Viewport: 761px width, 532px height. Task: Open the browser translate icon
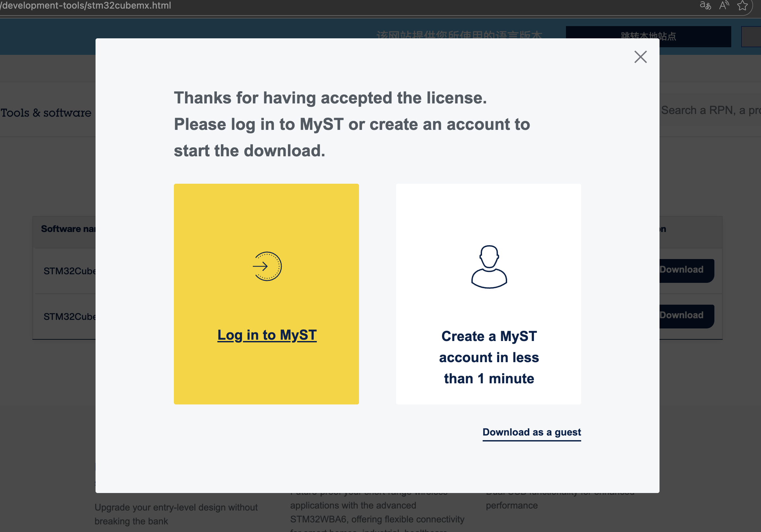pos(705,6)
